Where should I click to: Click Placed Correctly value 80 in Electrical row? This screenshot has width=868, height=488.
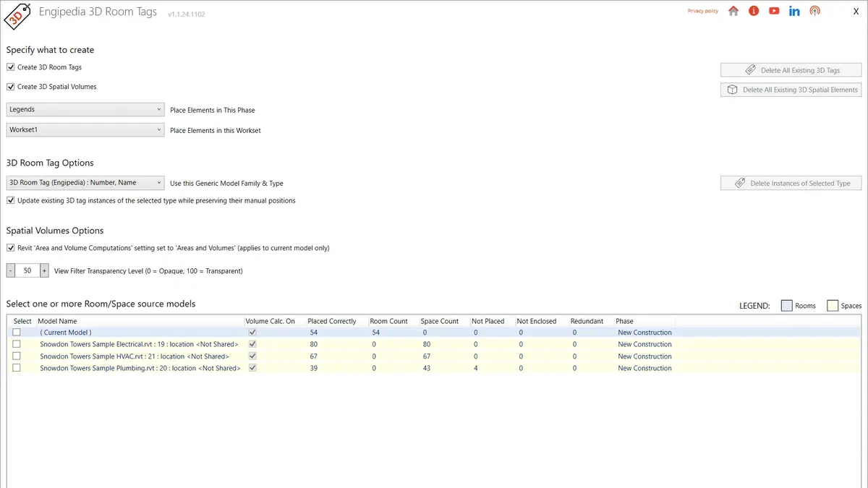click(314, 344)
